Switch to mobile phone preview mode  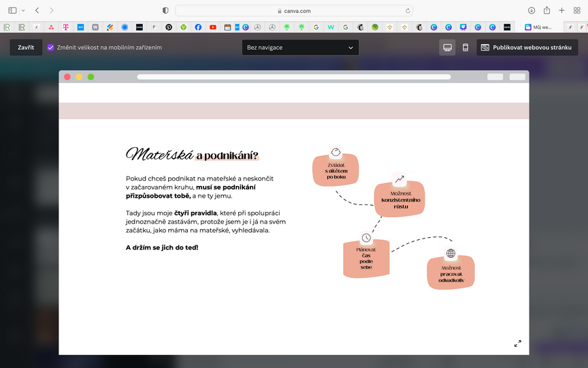(x=465, y=47)
